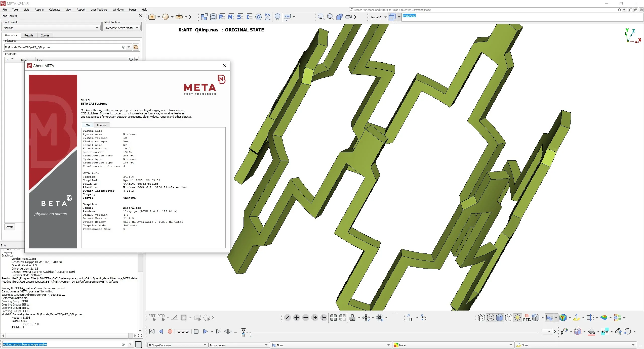Select the zoom window dashed-rectangle magnifier icon
644x349 pixels.
pyautogui.click(x=321, y=17)
